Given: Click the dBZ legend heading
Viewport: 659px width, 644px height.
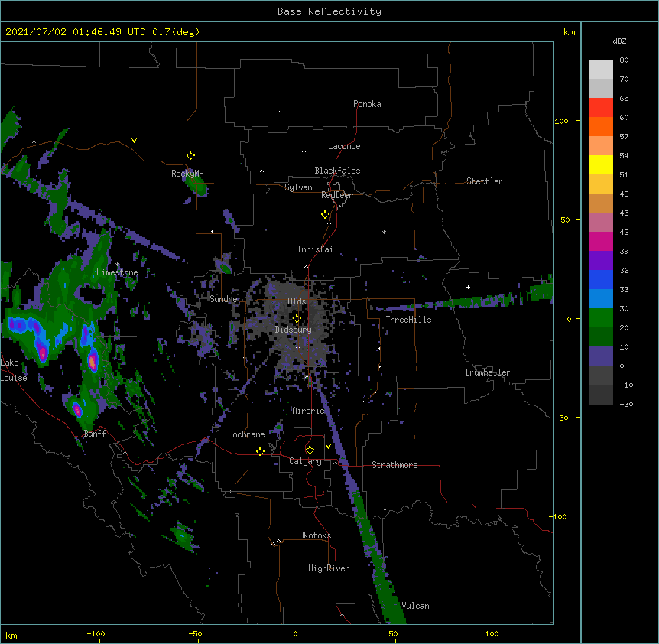Looking at the screenshot, I should pyautogui.click(x=619, y=41).
